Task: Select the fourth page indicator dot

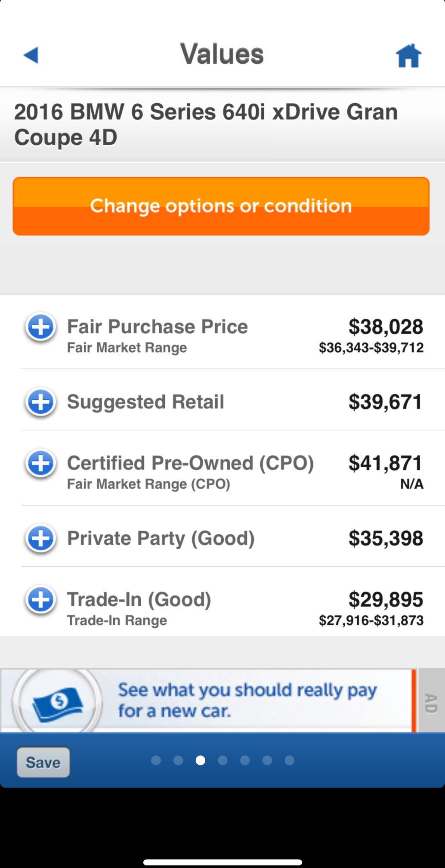Action: [222, 761]
